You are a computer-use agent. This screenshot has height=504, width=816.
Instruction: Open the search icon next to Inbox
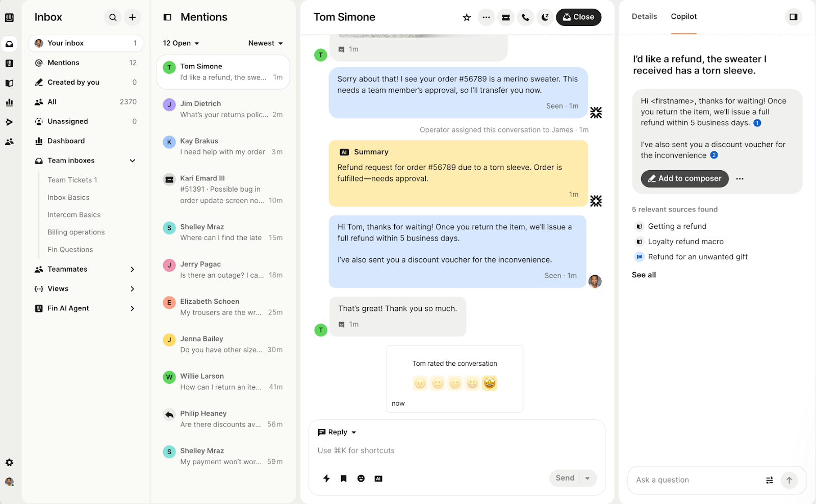(113, 17)
